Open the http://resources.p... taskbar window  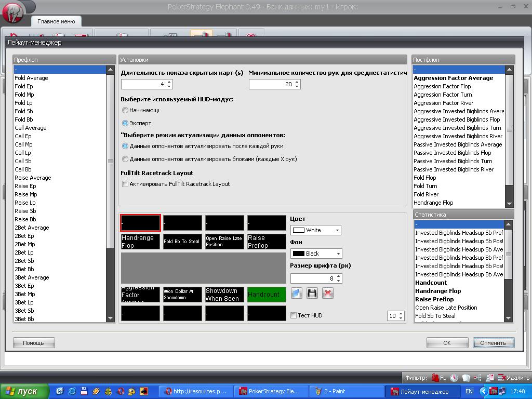point(196,391)
